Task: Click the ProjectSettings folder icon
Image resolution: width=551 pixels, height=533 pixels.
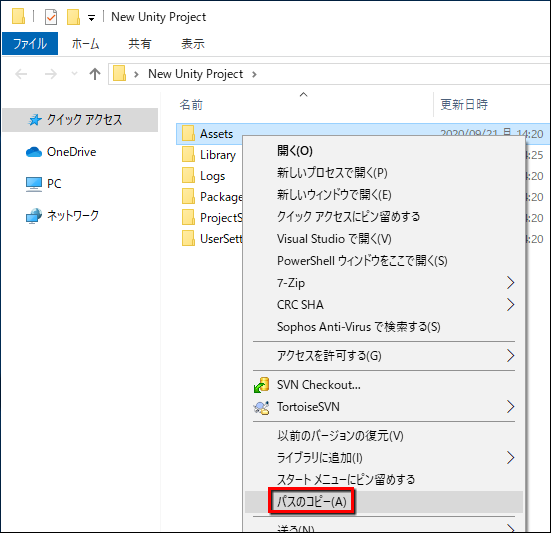Action: coord(188,218)
